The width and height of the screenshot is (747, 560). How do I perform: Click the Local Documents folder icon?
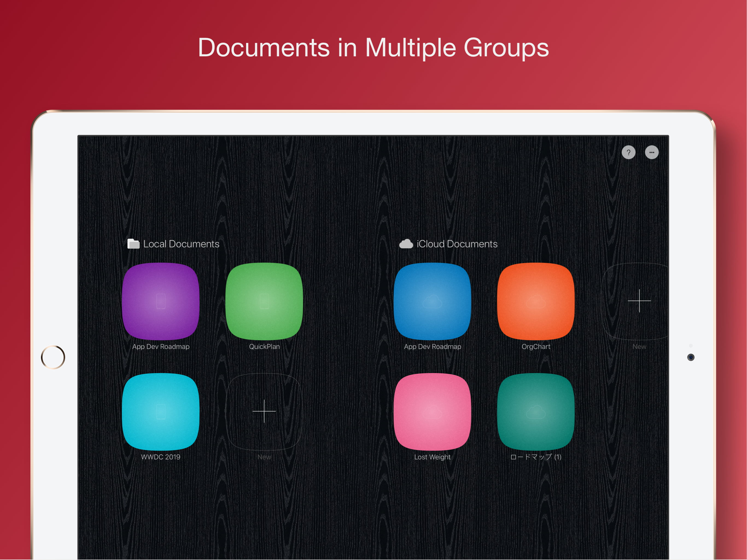tap(133, 244)
